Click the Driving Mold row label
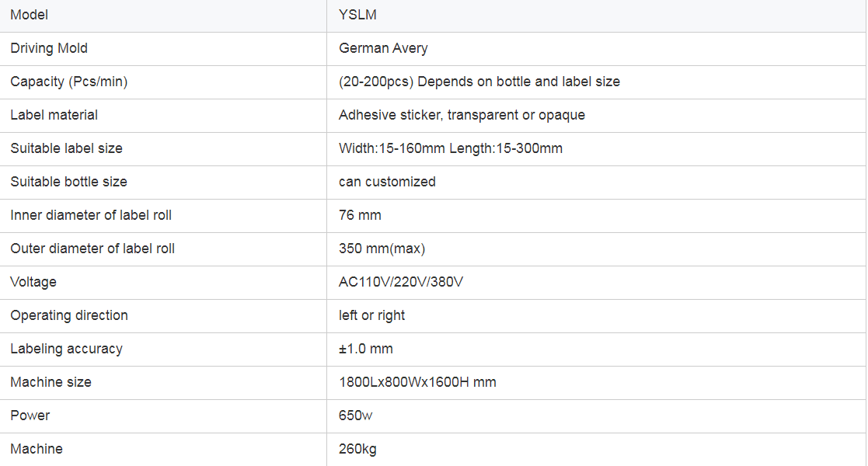The height and width of the screenshot is (466, 868). point(49,48)
